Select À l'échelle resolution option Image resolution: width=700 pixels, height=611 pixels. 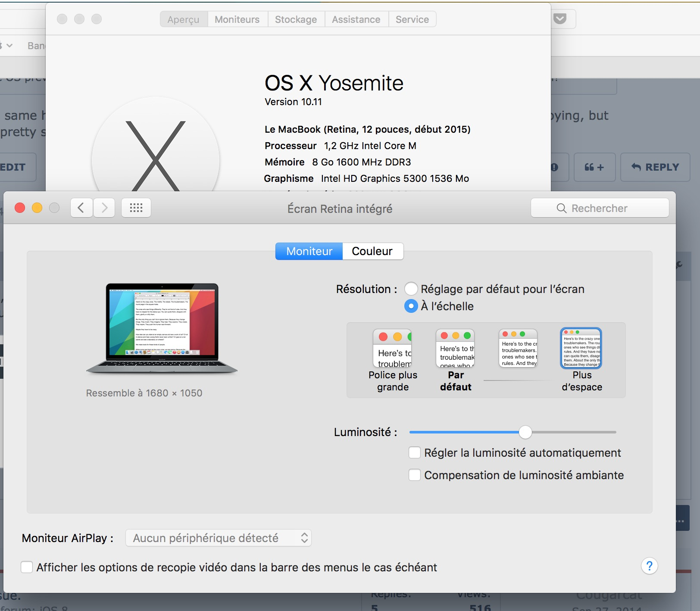[411, 306]
